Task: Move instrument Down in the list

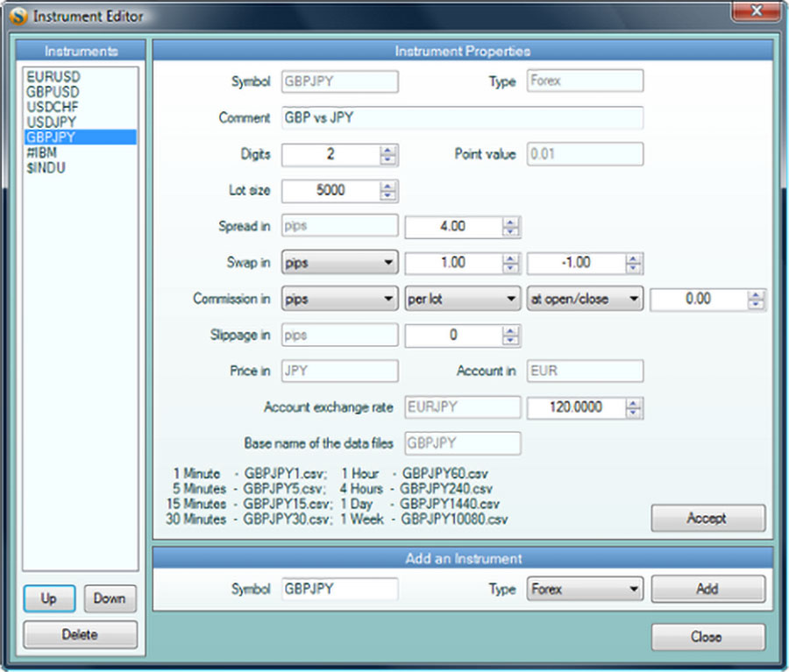Action: (x=110, y=598)
